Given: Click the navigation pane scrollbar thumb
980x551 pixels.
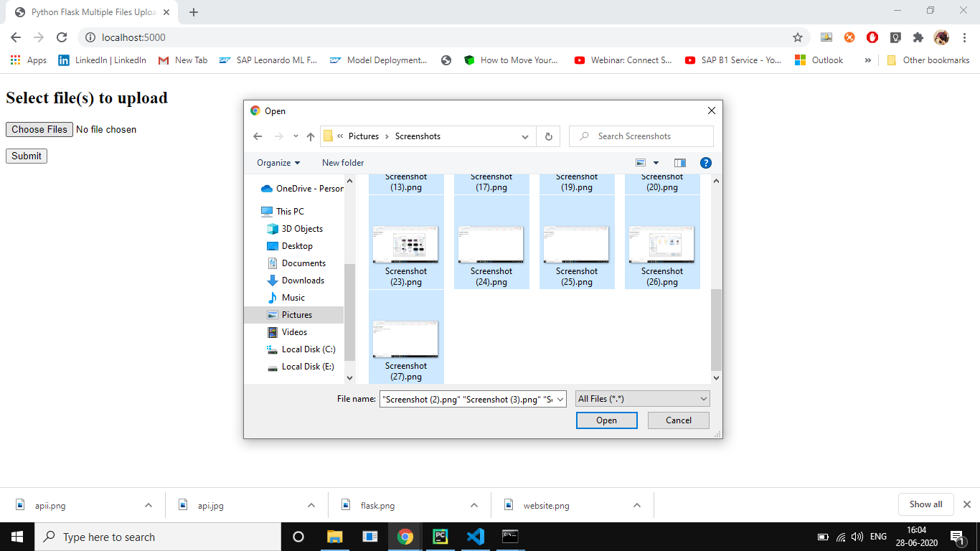Looking at the screenshot, I should coord(349,312).
